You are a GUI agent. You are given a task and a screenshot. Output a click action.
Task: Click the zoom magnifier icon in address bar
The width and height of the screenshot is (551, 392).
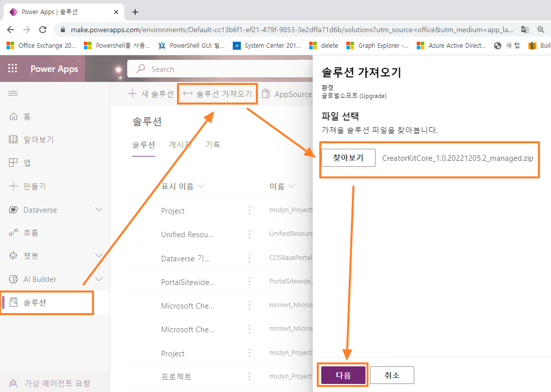tap(541, 30)
